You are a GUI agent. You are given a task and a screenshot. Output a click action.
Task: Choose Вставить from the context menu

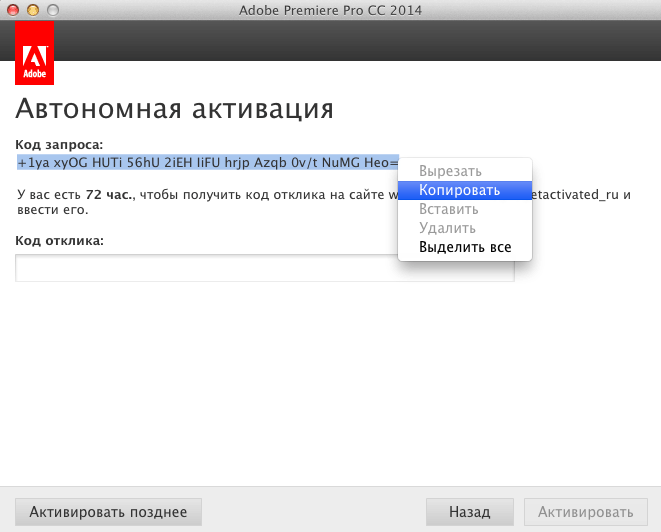[465, 209]
